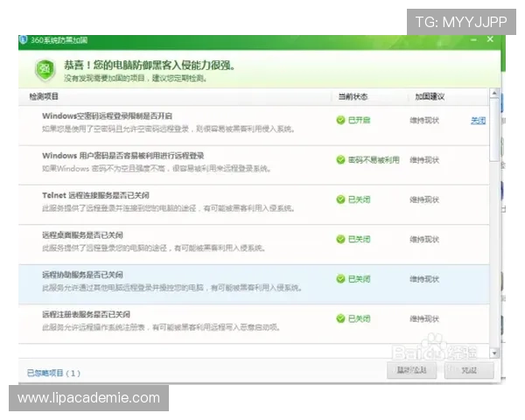
Task: Click green check icon beside 密码不易被利用
Action: point(340,160)
